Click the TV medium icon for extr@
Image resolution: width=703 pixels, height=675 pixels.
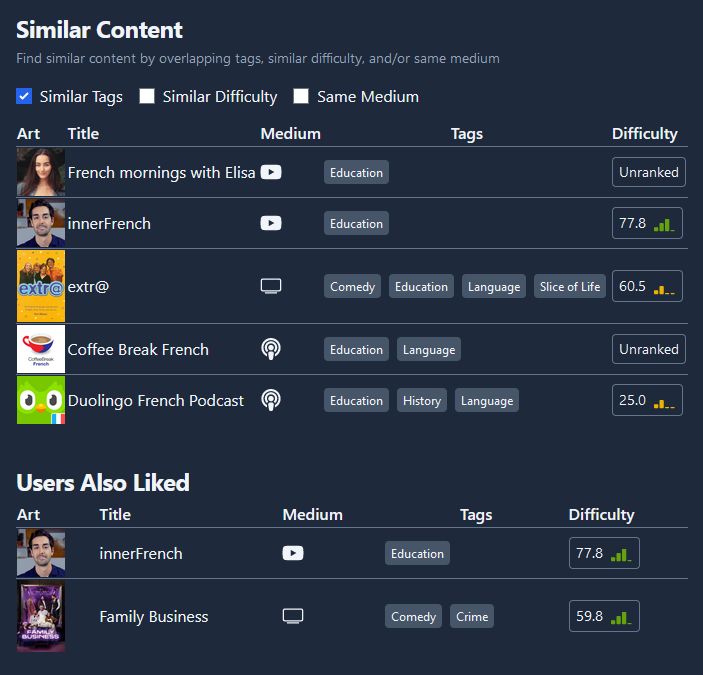coord(271,286)
